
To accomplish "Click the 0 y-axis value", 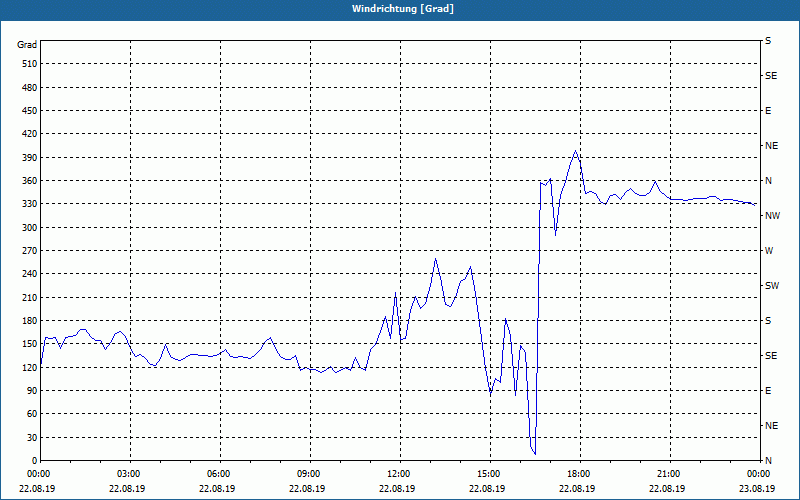I will pyautogui.click(x=34, y=461).
